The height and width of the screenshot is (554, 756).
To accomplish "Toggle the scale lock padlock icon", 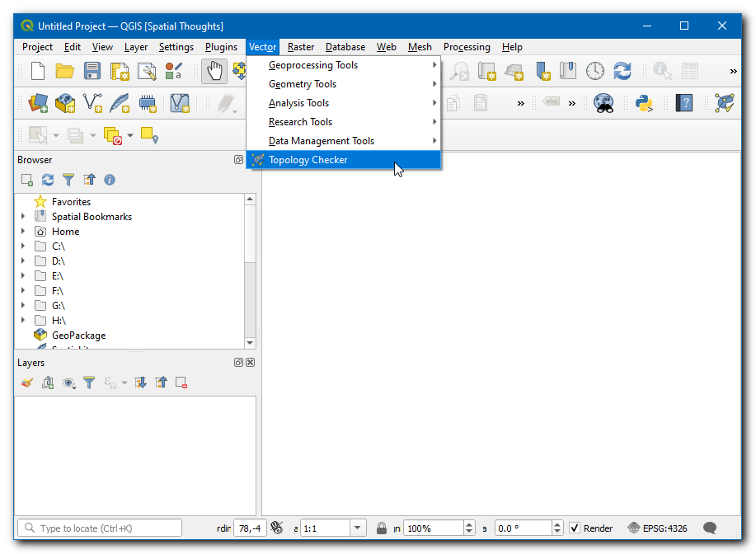I will pyautogui.click(x=382, y=528).
